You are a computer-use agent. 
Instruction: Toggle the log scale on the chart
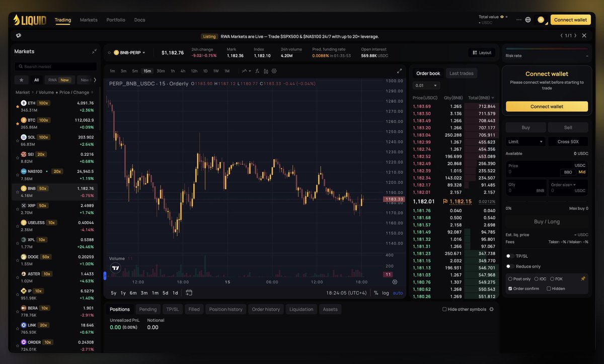386,293
